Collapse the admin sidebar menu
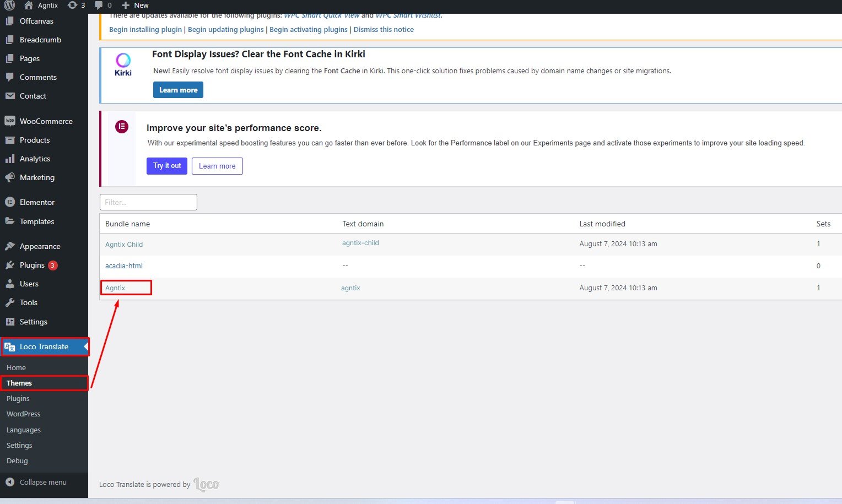Viewport: 842px width, 504px height. point(36,482)
